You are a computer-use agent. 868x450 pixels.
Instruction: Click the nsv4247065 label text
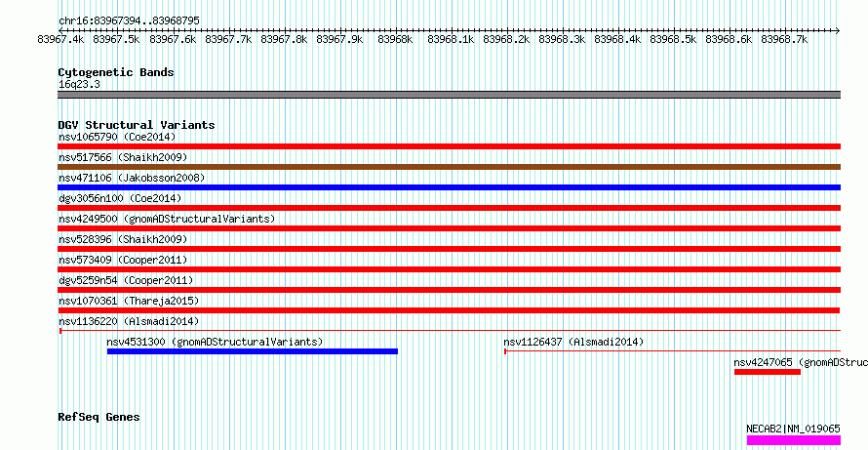click(801, 362)
